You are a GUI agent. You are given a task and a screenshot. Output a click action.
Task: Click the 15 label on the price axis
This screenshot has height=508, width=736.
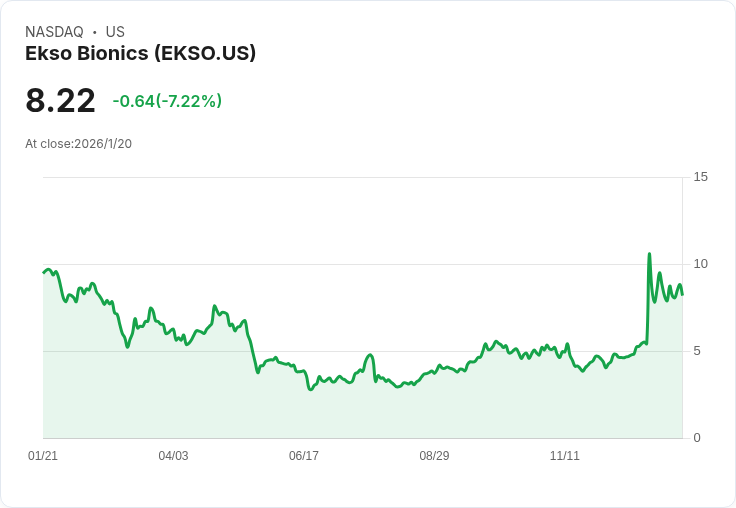701,177
